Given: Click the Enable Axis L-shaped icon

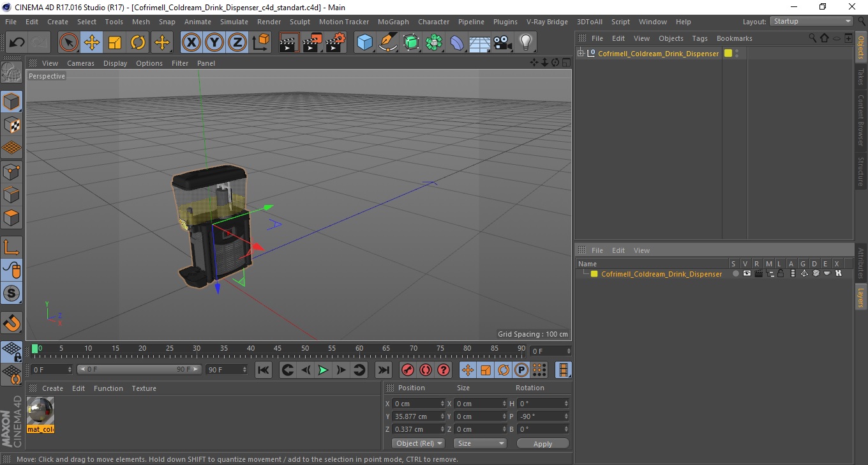Looking at the screenshot, I should (x=11, y=247).
